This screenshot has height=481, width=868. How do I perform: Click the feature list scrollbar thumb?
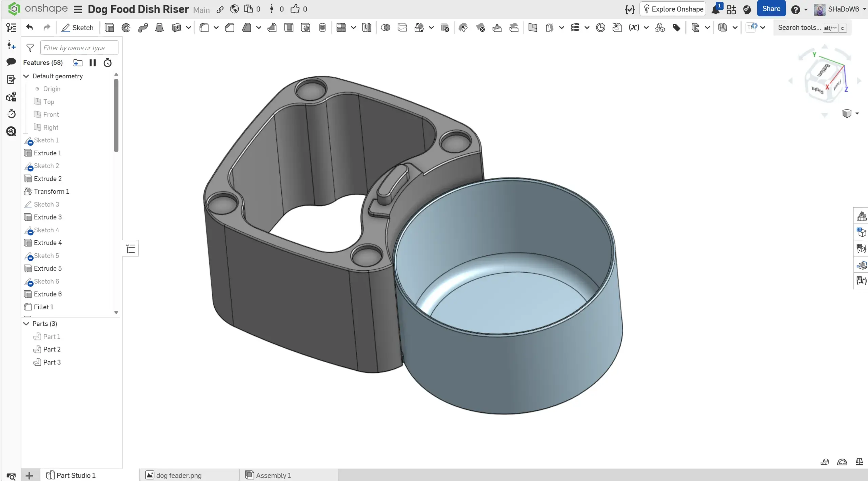click(x=116, y=115)
